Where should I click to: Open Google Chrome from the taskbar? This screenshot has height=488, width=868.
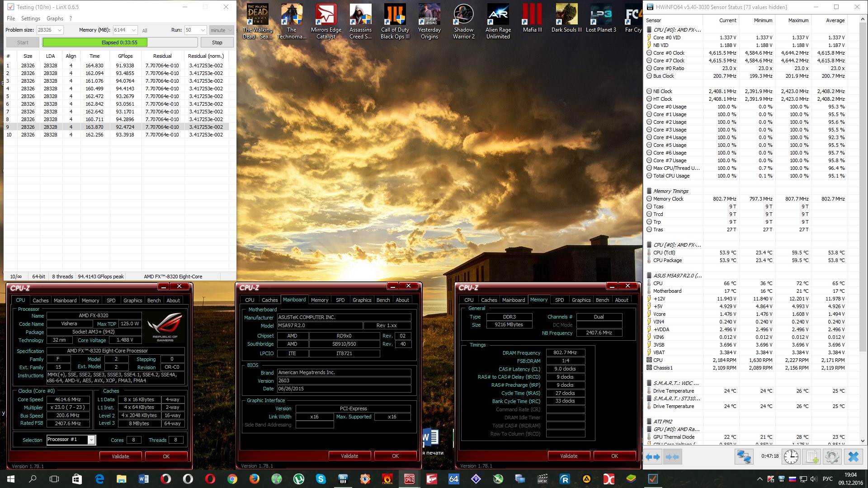pyautogui.click(x=232, y=479)
